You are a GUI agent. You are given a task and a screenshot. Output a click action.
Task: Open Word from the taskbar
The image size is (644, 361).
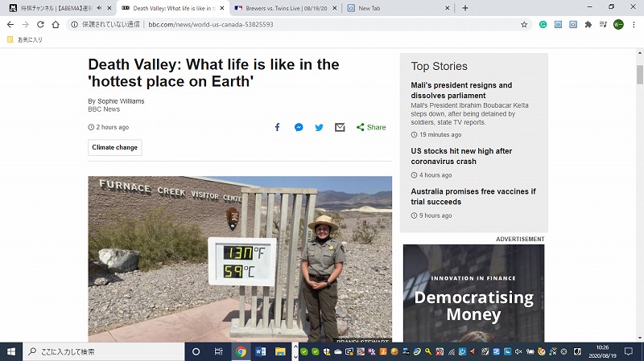point(260,351)
